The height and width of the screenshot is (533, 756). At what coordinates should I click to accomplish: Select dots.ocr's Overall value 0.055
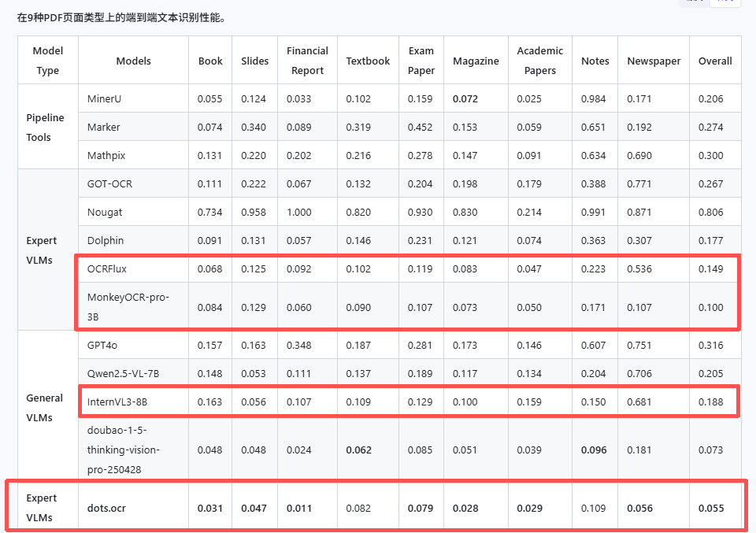[x=711, y=509]
